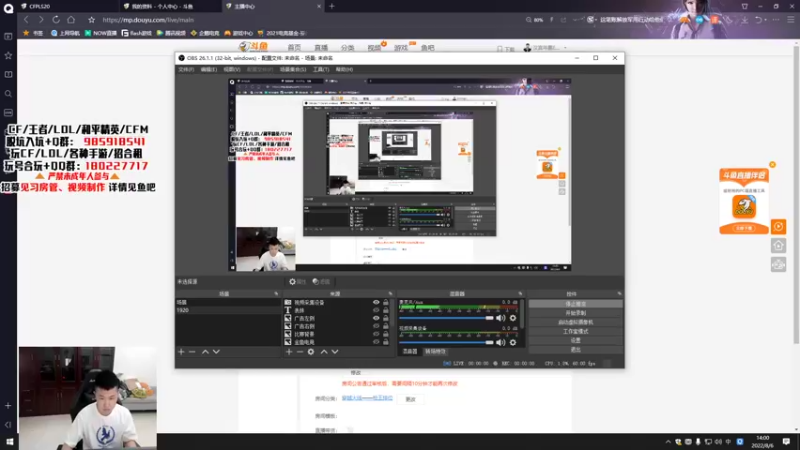Open OBS 视图(V) menu
Screen dimensions: 800x450
coord(232,69)
